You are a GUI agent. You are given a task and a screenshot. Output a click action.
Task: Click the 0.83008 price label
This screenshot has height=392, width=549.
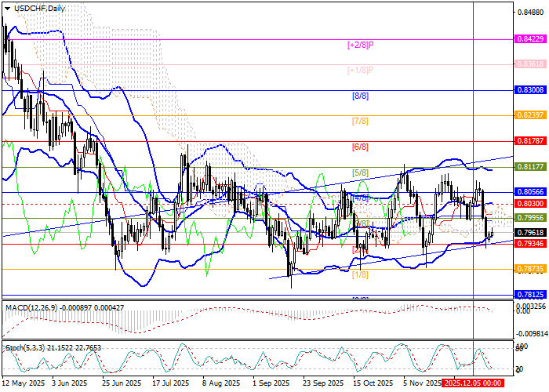530,90
